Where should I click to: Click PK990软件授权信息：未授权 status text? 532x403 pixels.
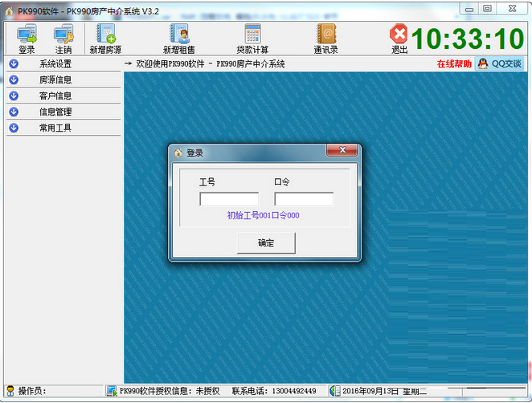(x=170, y=391)
